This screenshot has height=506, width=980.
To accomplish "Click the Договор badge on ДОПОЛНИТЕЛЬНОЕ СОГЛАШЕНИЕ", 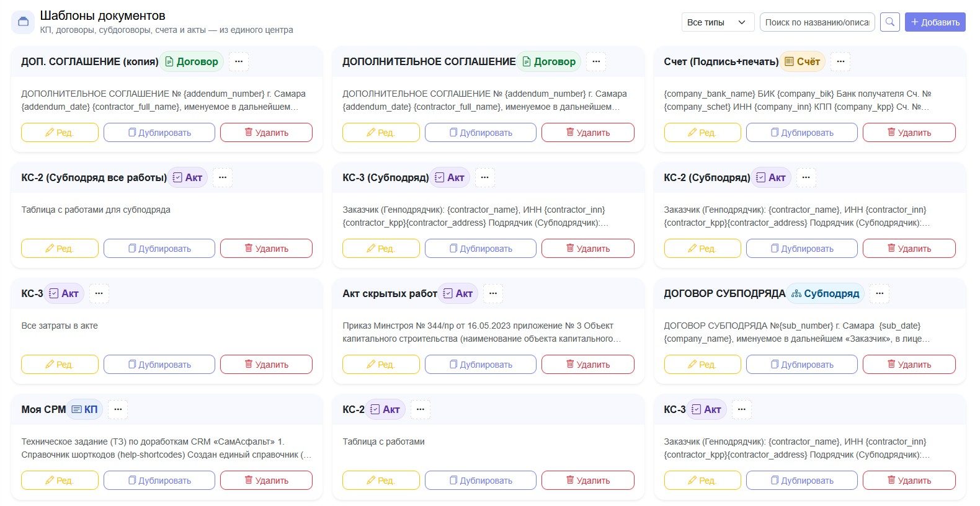I will pos(549,61).
